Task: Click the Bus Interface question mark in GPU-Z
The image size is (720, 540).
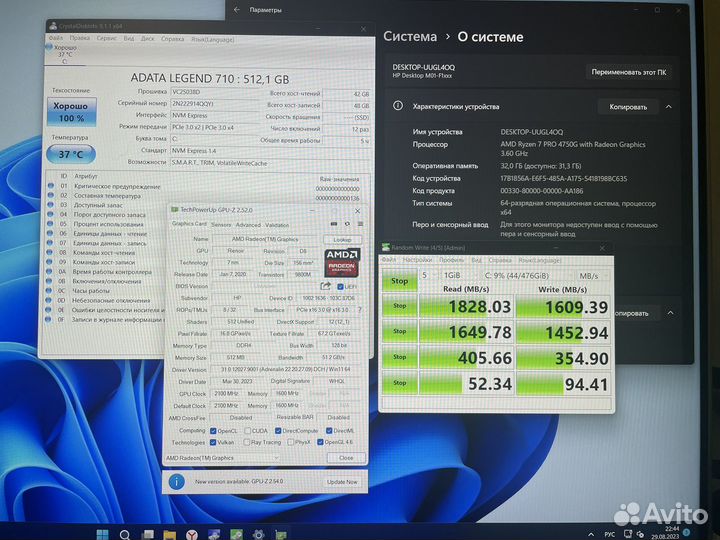Action: click(x=360, y=310)
